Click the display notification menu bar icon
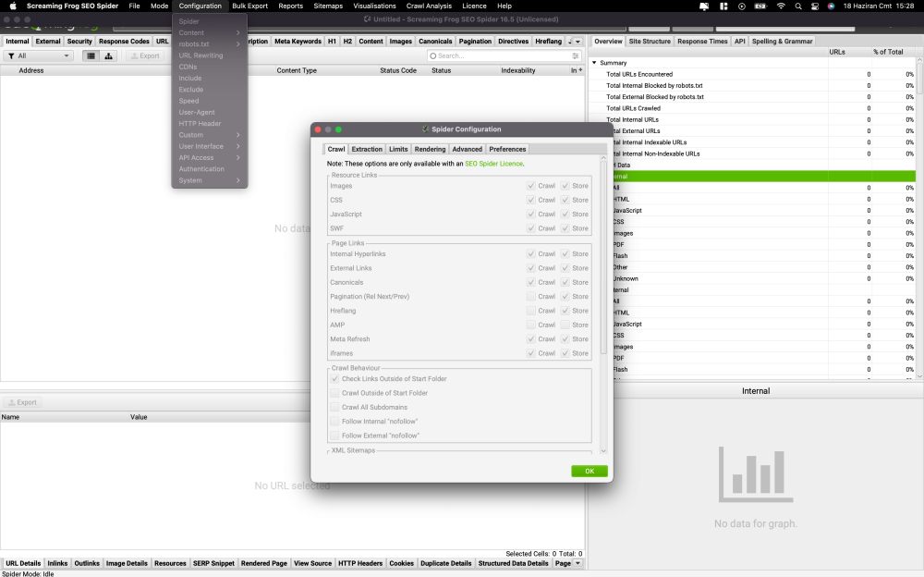 704,6
